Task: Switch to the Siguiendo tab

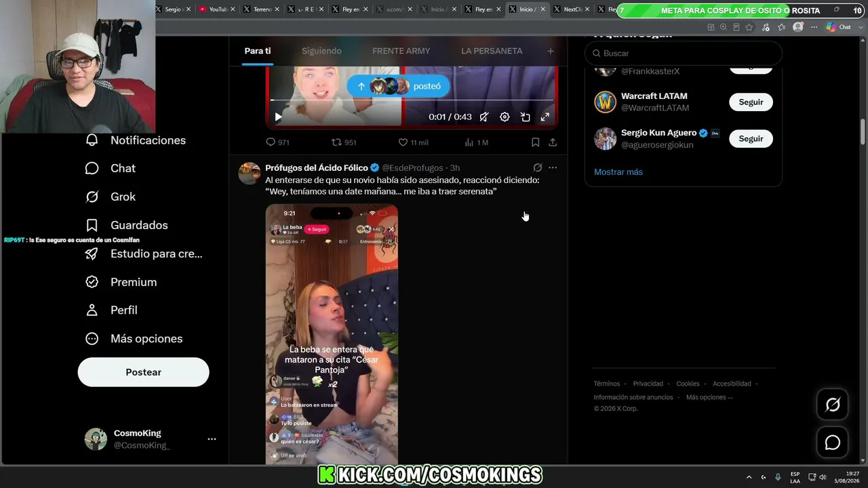Action: [321, 51]
